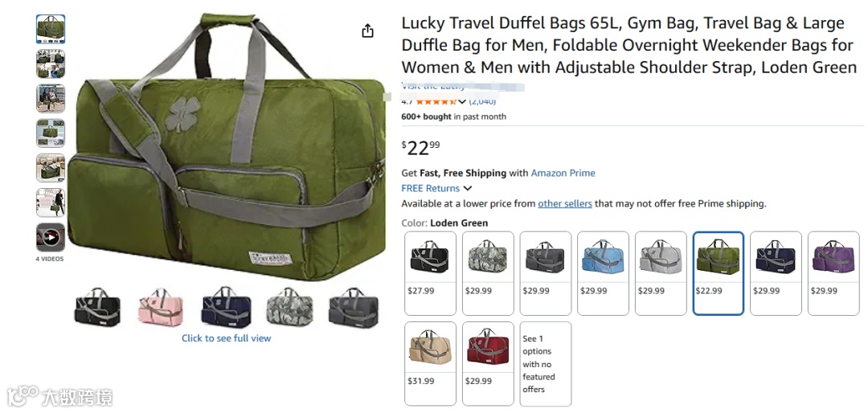Open the Amazon Prime link
Image resolution: width=868 pixels, height=413 pixels.
[563, 173]
